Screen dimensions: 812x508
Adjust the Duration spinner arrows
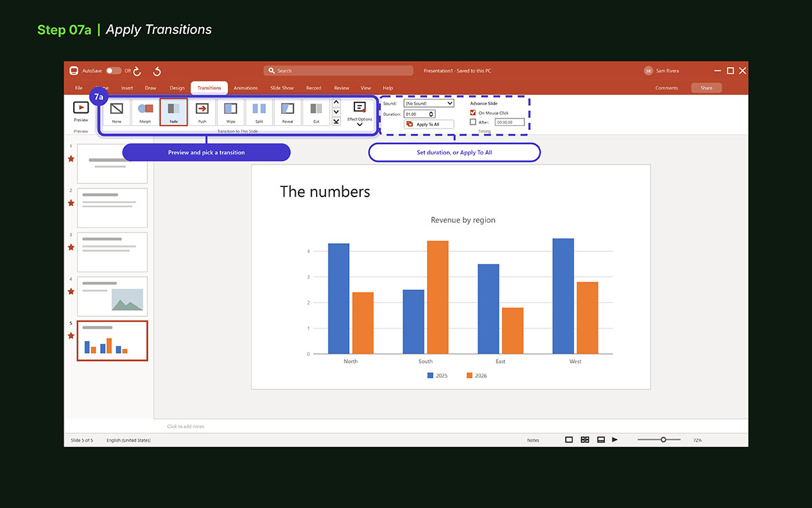click(x=432, y=114)
